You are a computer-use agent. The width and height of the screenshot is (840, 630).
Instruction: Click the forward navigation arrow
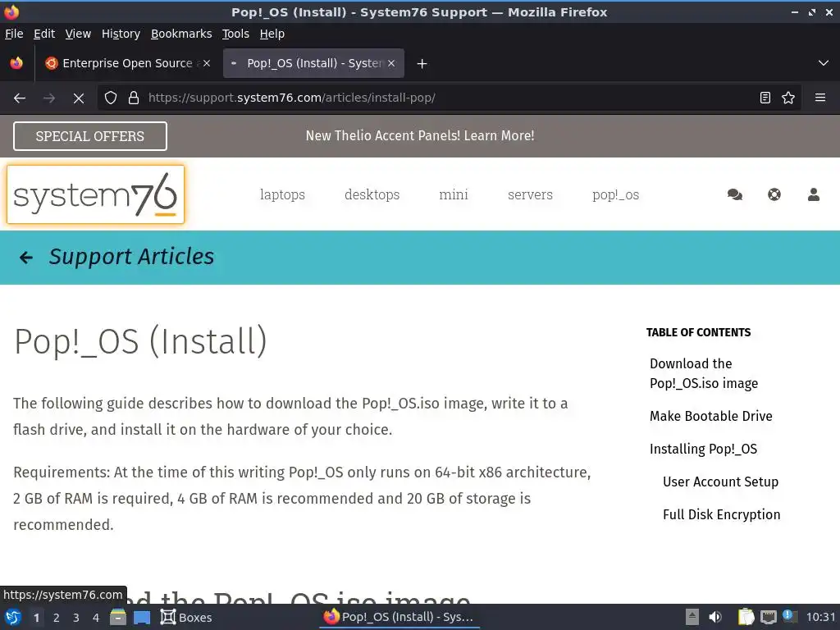48,98
